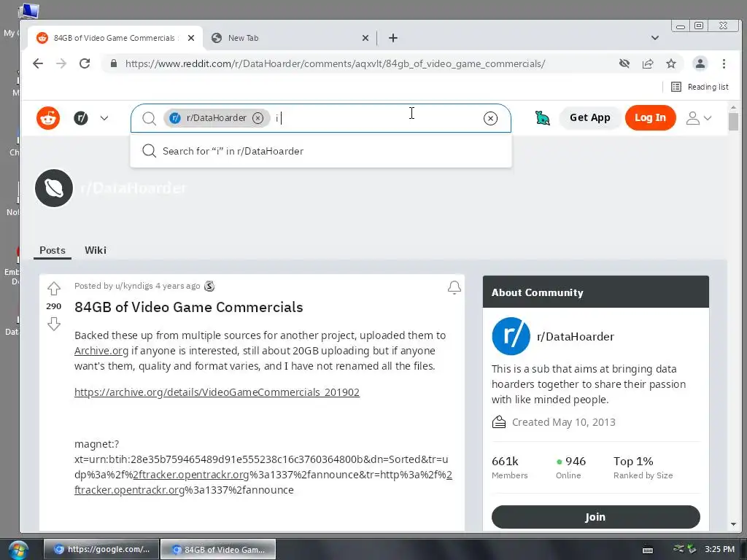The width and height of the screenshot is (747, 560).
Task: Click the post title 84GB of Video Game Commercials
Action: [x=189, y=307]
